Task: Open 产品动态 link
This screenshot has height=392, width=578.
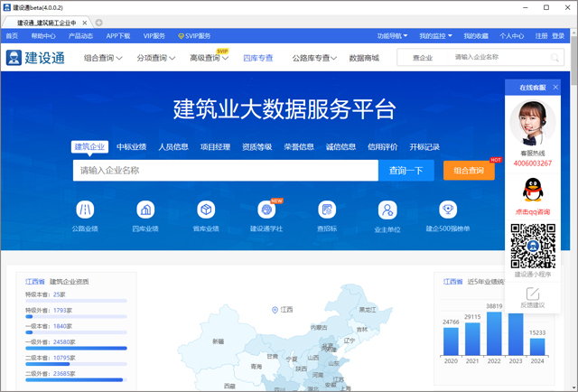Action: [x=80, y=36]
